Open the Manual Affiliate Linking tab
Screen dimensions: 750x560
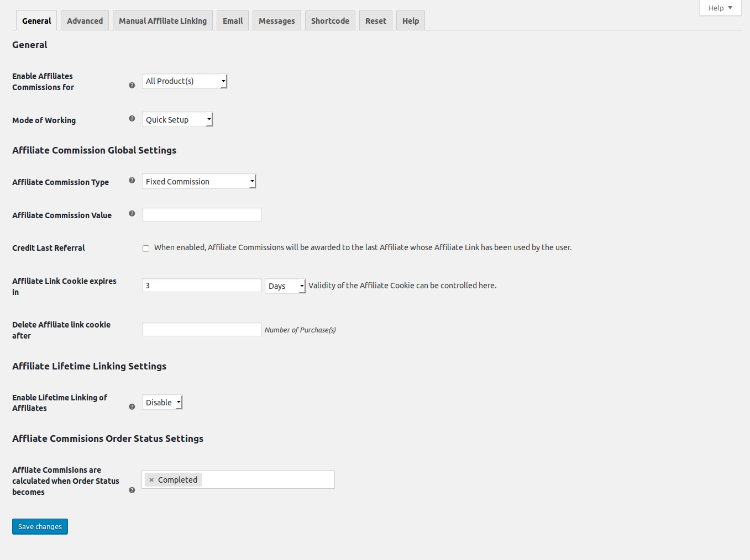tap(162, 21)
